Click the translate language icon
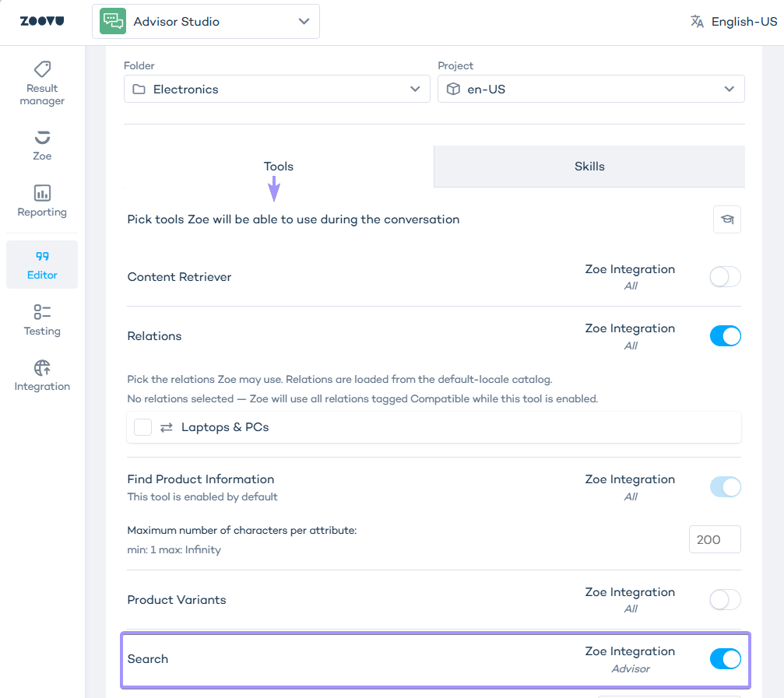The width and height of the screenshot is (784, 698). [697, 22]
